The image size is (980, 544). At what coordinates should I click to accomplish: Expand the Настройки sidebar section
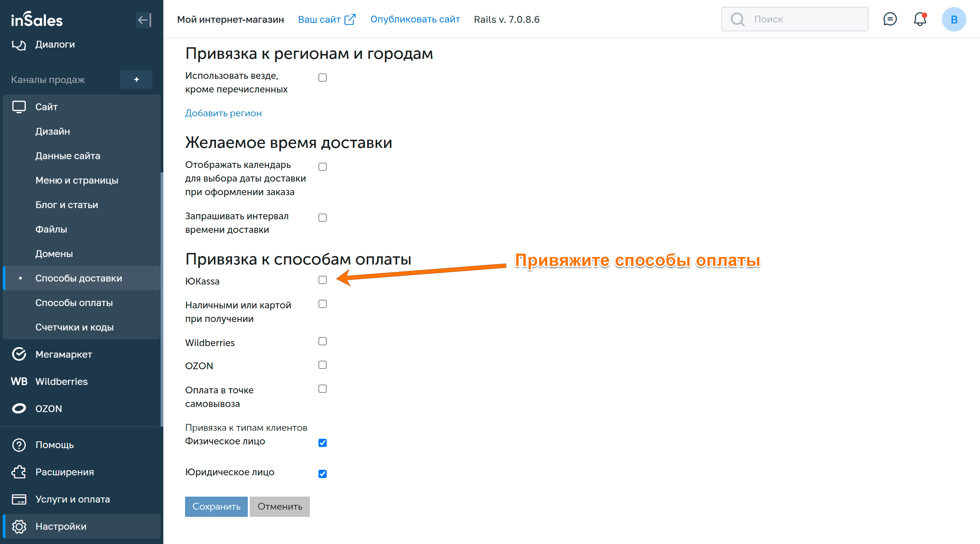point(61,526)
